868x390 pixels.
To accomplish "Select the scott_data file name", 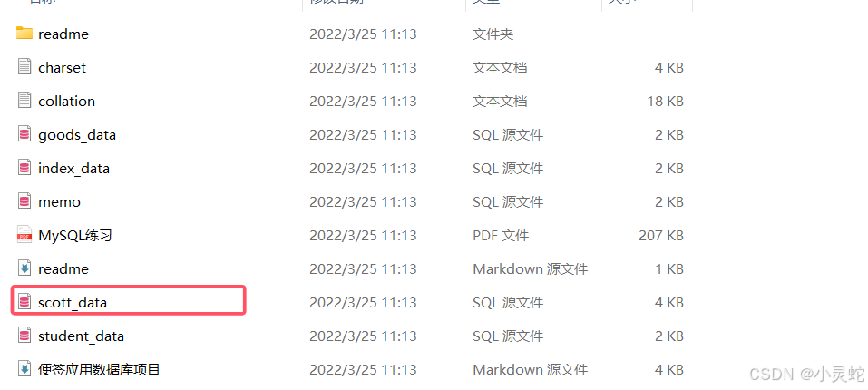I will coord(73,303).
